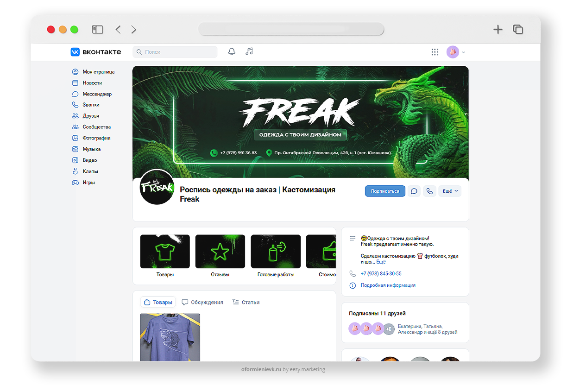
Task: Switch to the Обсуждения tab
Action: 202,302
